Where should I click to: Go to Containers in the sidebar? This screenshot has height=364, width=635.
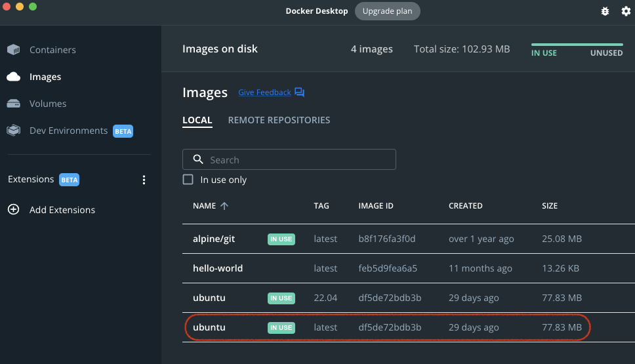coord(52,50)
